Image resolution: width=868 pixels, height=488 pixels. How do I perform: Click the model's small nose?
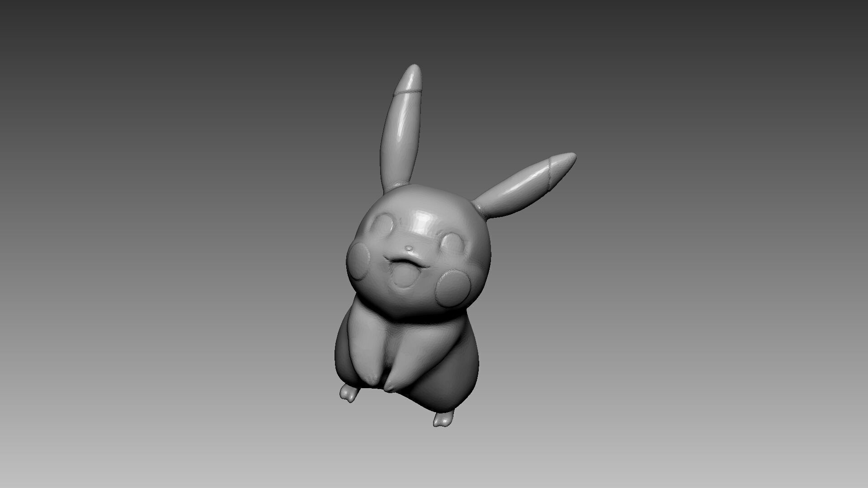[x=409, y=248]
